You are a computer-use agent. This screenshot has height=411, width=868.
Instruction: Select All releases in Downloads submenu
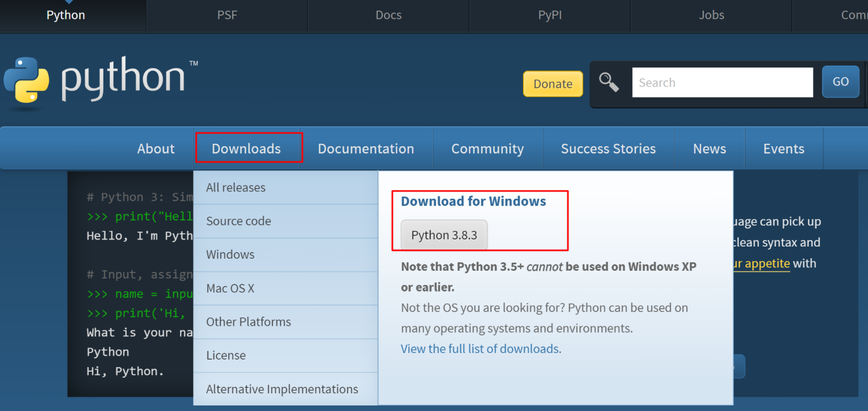(x=236, y=188)
